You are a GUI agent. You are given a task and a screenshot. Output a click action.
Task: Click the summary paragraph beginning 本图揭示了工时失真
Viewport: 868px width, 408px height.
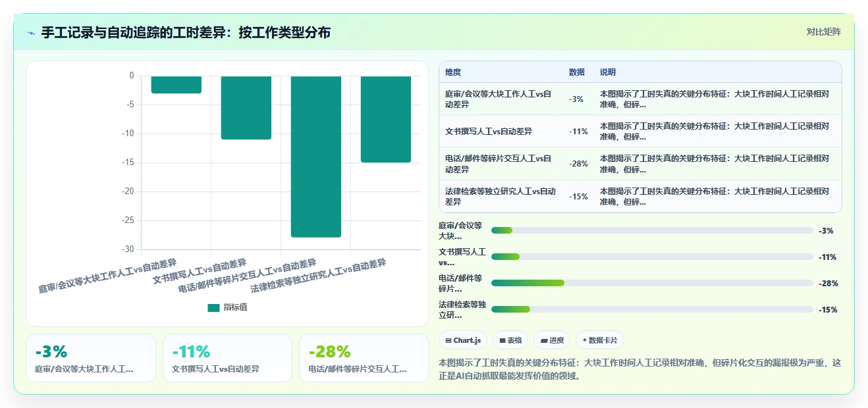pyautogui.click(x=639, y=370)
